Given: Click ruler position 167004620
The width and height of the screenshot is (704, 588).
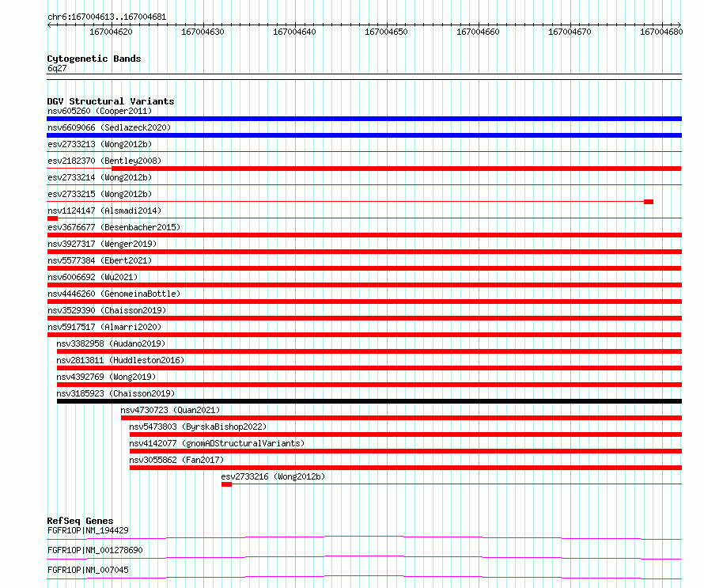Looking at the screenshot, I should (x=111, y=32).
